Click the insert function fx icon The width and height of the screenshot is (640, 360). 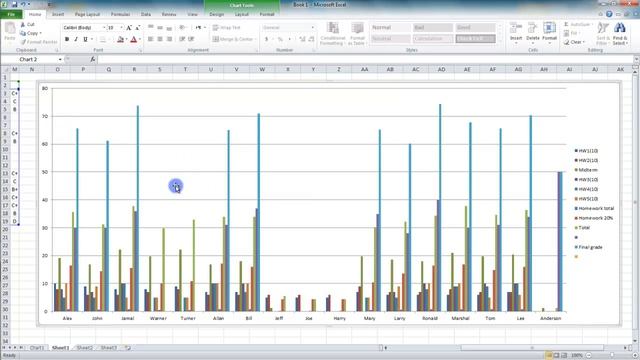tap(93, 59)
